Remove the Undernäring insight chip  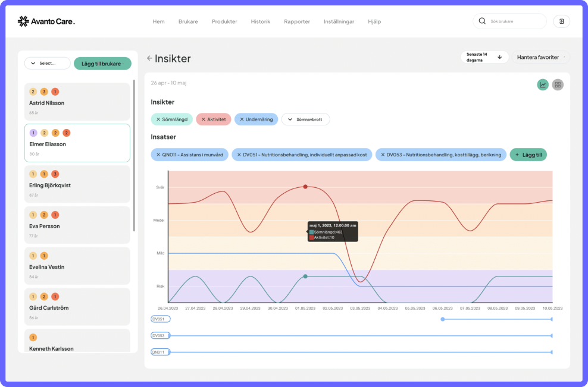coord(242,119)
